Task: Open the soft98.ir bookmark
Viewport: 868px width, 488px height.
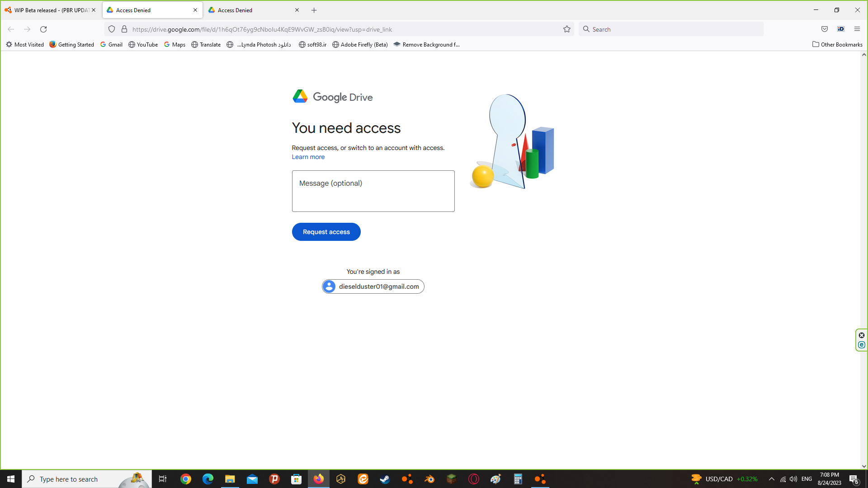Action: click(x=313, y=44)
